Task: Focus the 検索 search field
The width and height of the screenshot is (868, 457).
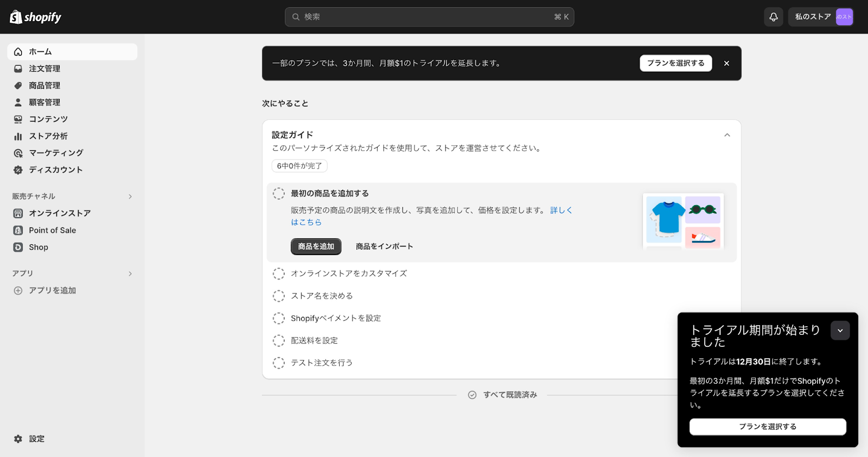Action: click(429, 17)
